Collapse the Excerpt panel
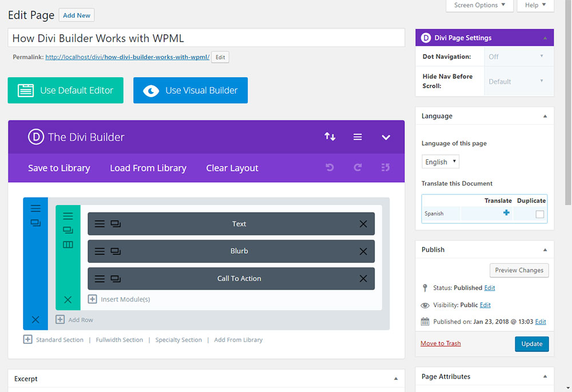 [x=396, y=379]
